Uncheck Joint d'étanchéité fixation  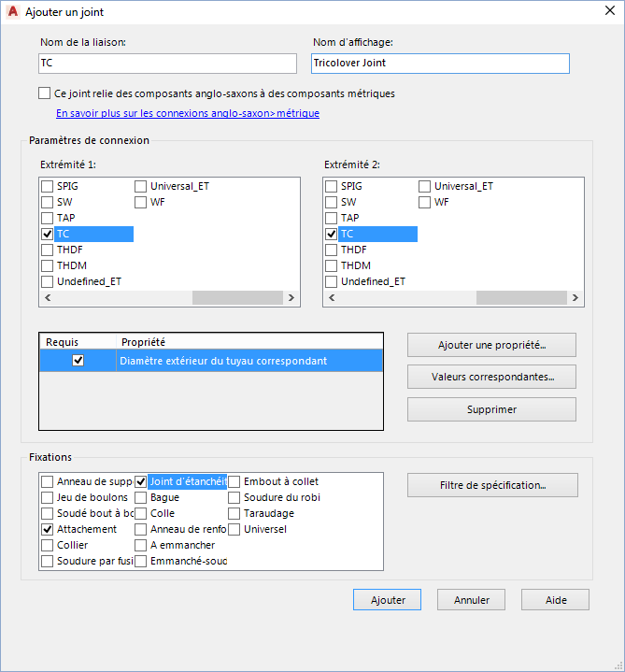point(141,482)
